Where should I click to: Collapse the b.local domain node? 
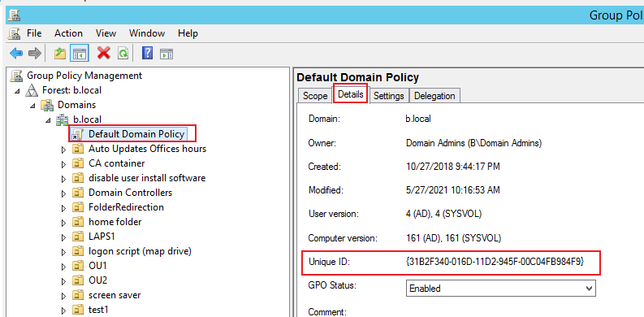tap(48, 120)
